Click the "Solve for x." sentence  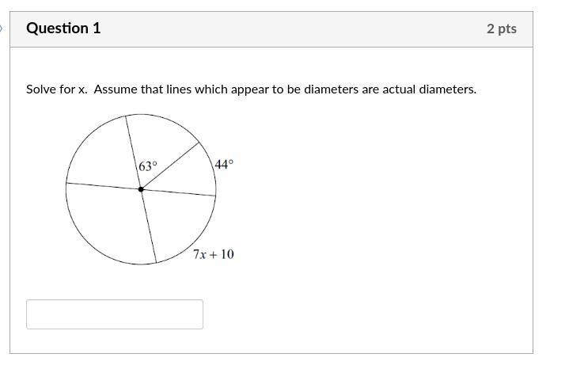point(57,89)
